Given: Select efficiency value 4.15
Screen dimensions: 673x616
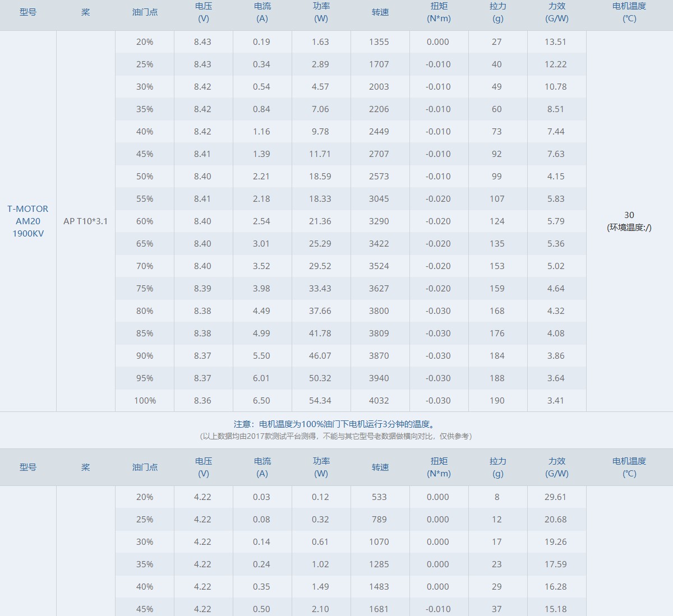Looking at the screenshot, I should (x=556, y=176).
